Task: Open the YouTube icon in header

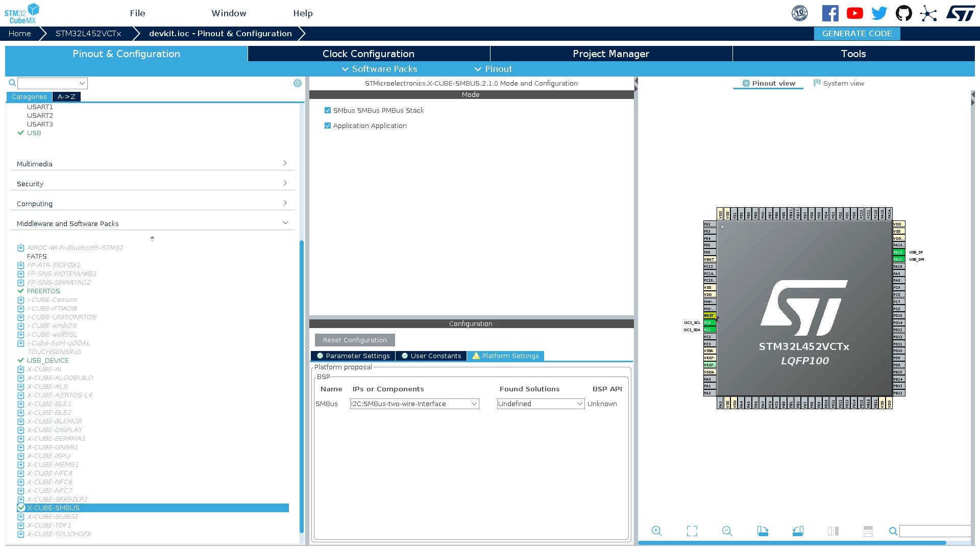Action: 854,13
